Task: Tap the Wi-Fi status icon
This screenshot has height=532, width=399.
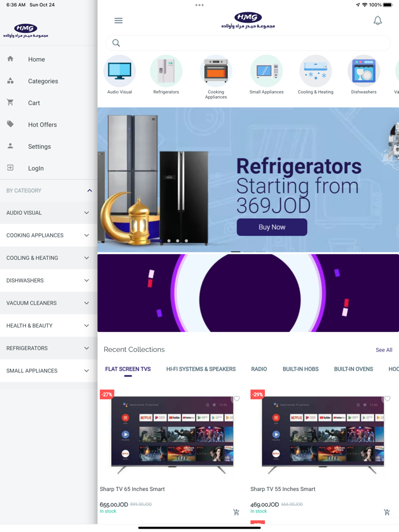Action: pos(365,5)
